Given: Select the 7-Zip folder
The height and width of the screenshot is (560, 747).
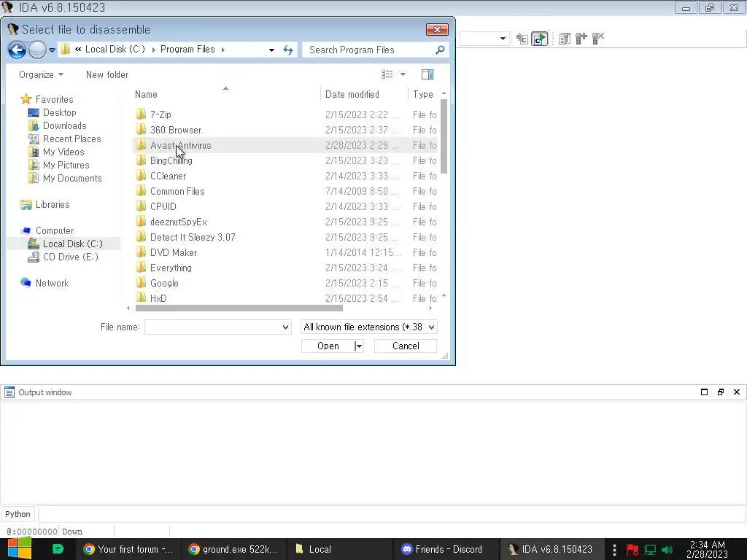Looking at the screenshot, I should pyautogui.click(x=285, y=114).
